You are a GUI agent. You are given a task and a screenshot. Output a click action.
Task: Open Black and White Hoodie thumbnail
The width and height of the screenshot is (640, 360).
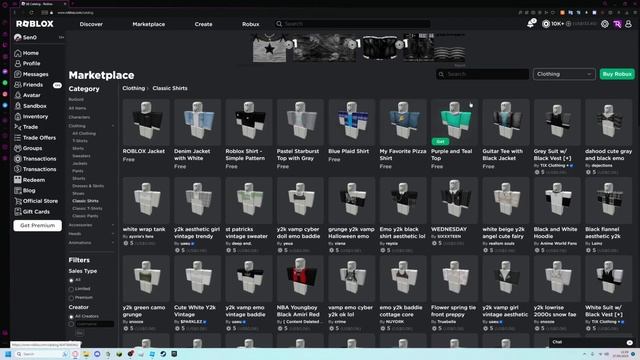tap(557, 200)
